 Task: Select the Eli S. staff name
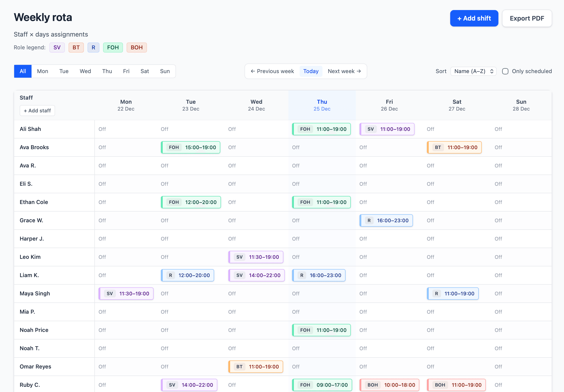tap(26, 184)
